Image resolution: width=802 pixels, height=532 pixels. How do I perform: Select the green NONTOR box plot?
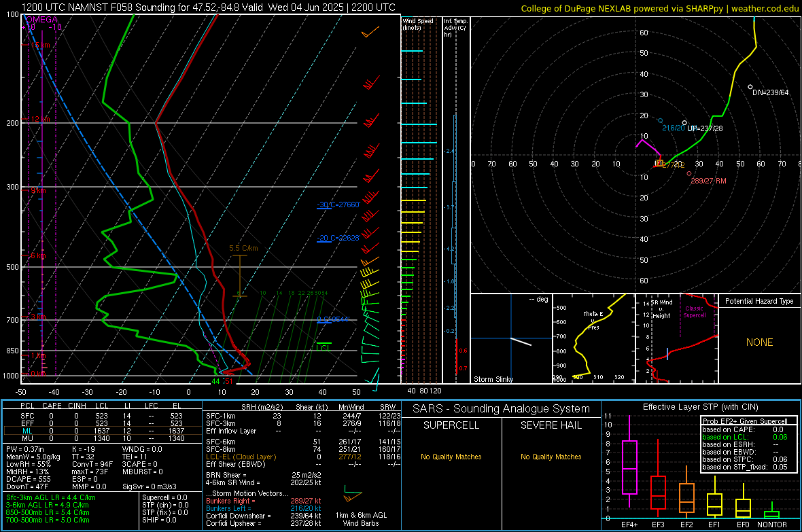pyautogui.click(x=772, y=512)
